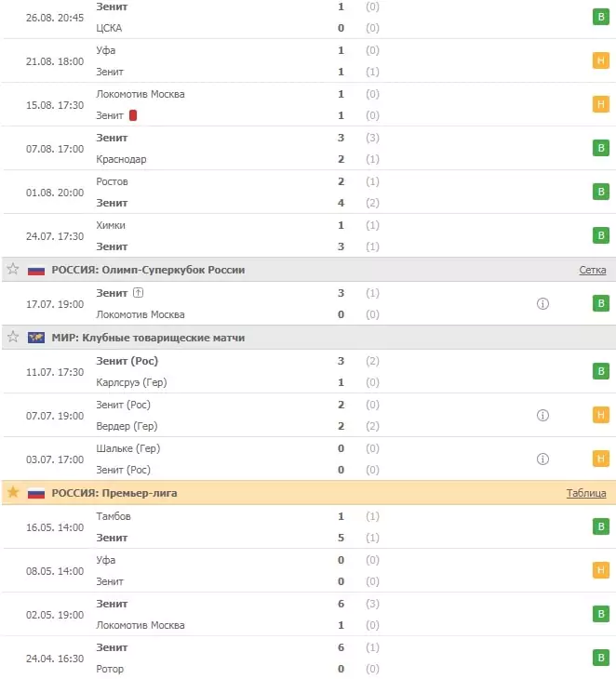Click red card icon next to Зенит
The image size is (616, 679).
coord(133,115)
